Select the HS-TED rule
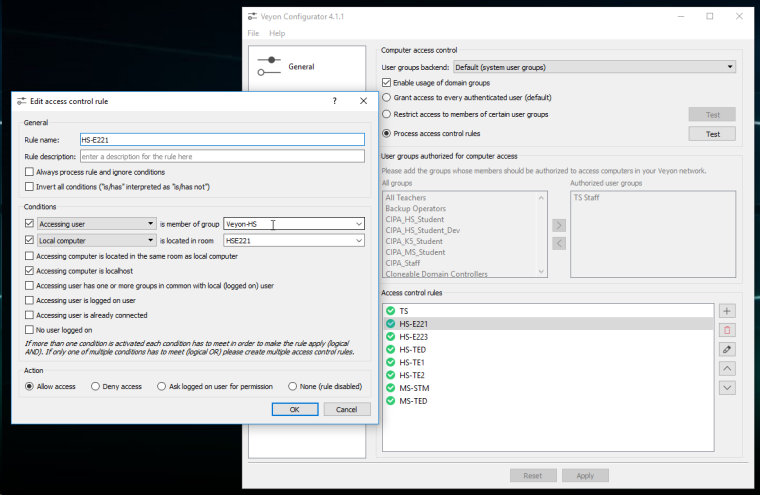The height and width of the screenshot is (495, 760). [x=548, y=350]
